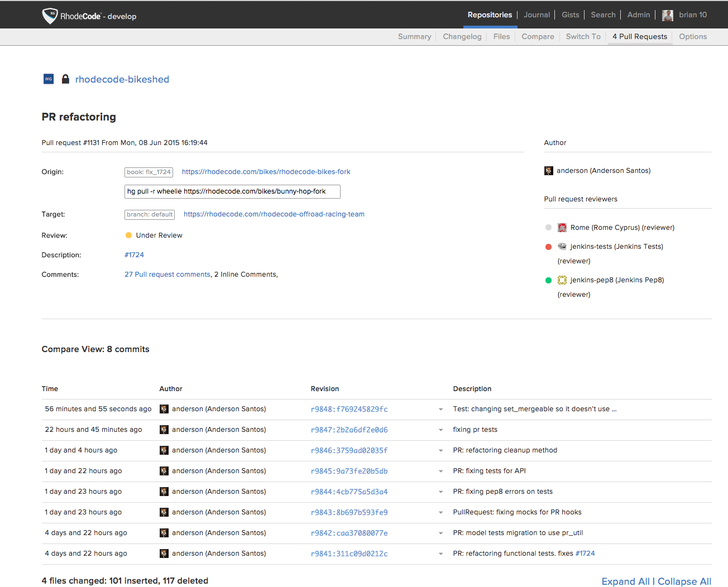This screenshot has height=587, width=728.
Task: Click author avatar in r9847 commit row
Action: pyautogui.click(x=164, y=430)
